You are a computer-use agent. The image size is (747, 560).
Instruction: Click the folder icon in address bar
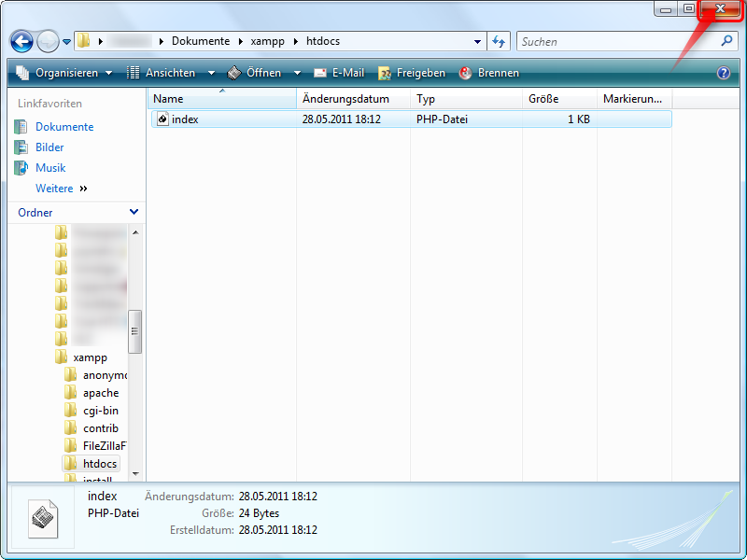point(83,40)
